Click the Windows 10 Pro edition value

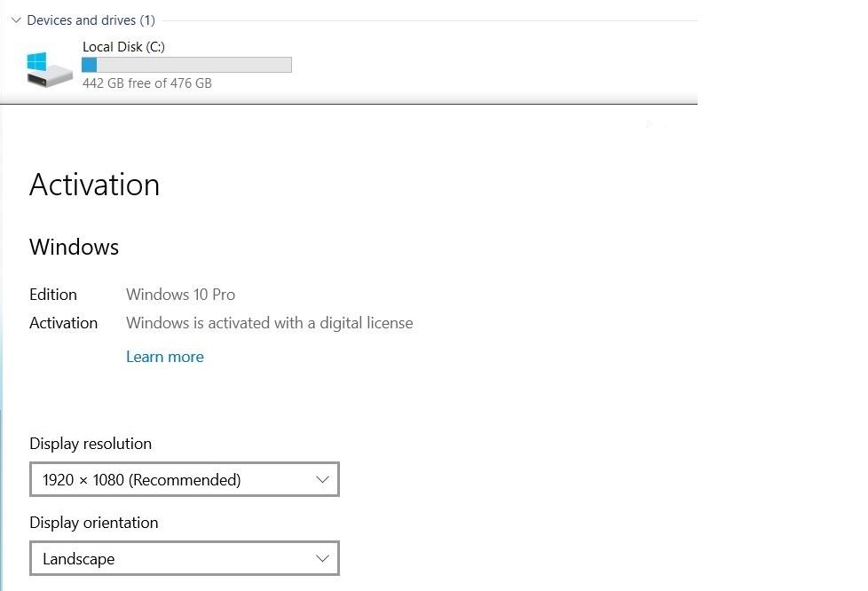point(180,295)
